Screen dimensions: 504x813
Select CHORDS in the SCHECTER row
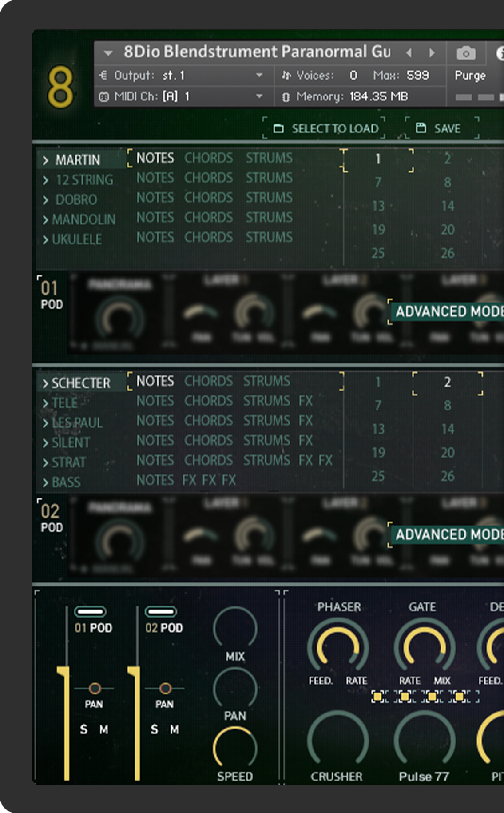point(208,381)
